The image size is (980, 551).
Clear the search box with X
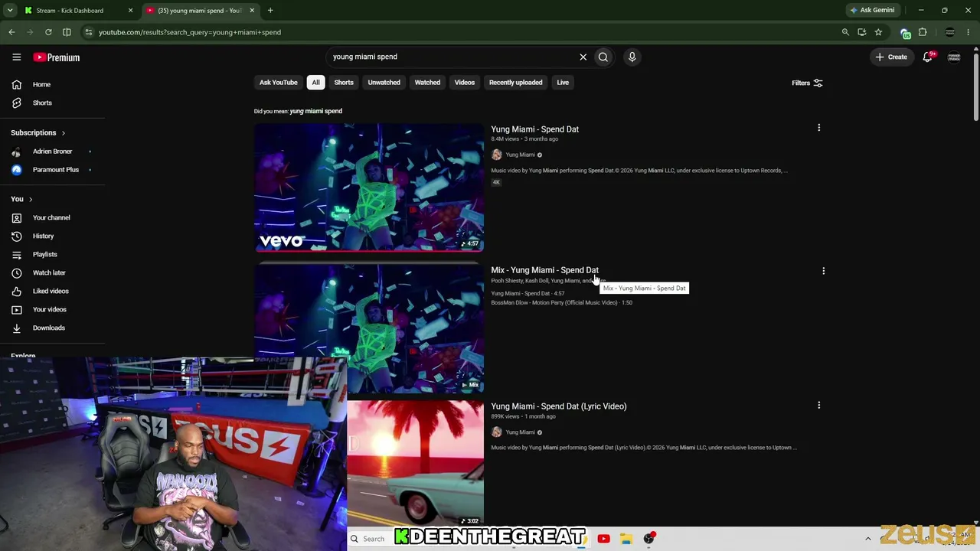click(583, 57)
